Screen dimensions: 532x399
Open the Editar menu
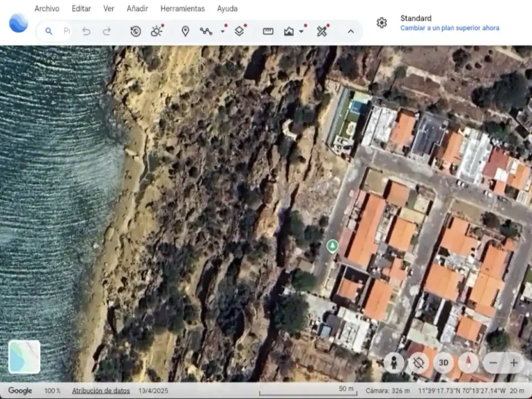click(81, 8)
